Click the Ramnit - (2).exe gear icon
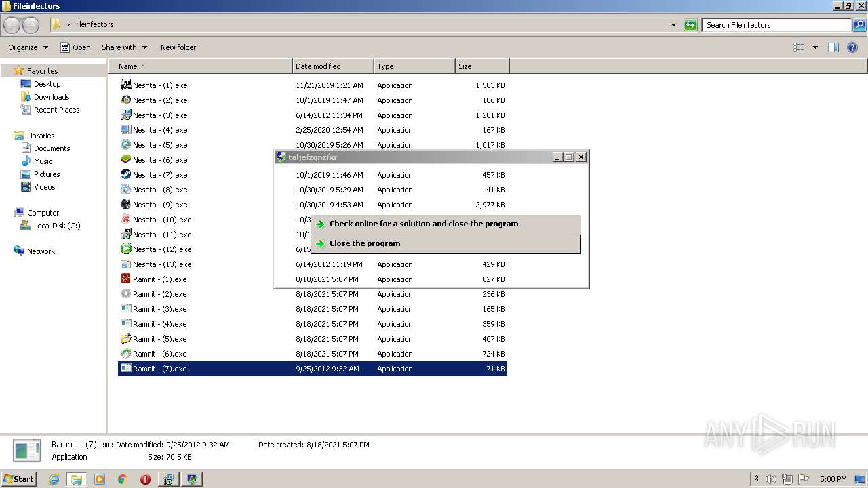 (x=125, y=294)
